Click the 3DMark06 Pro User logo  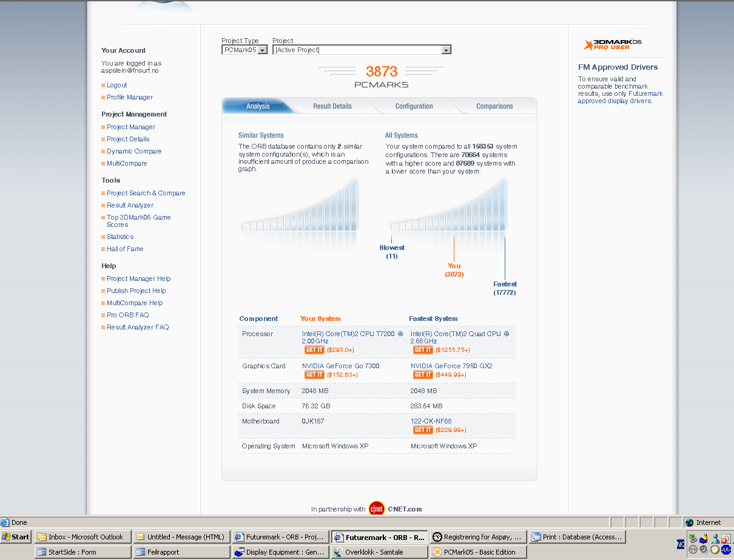click(613, 44)
